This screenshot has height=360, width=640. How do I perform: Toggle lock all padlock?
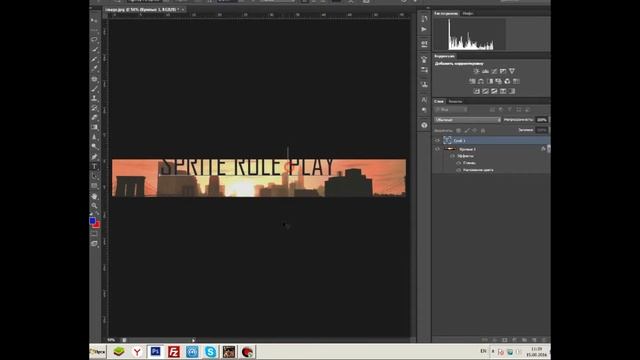(483, 131)
